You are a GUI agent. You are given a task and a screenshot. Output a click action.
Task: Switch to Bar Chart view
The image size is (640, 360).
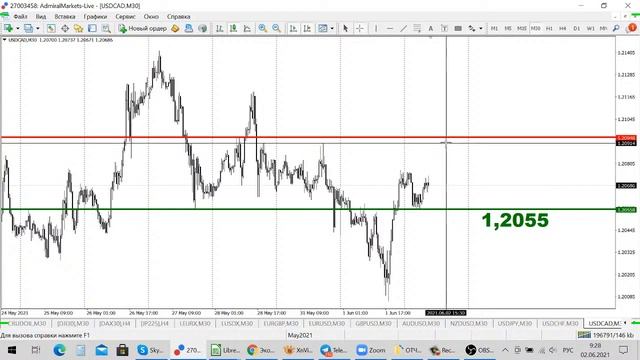point(220,28)
